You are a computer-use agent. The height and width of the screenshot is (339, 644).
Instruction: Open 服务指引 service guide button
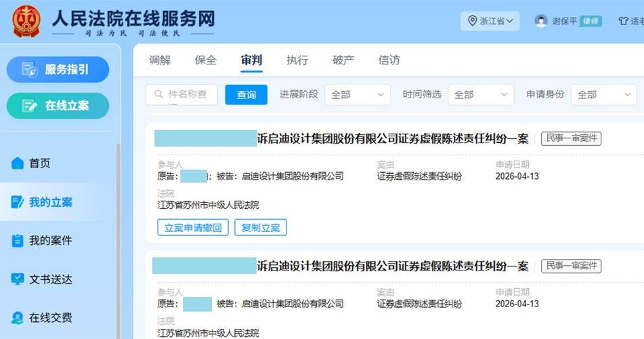point(58,70)
